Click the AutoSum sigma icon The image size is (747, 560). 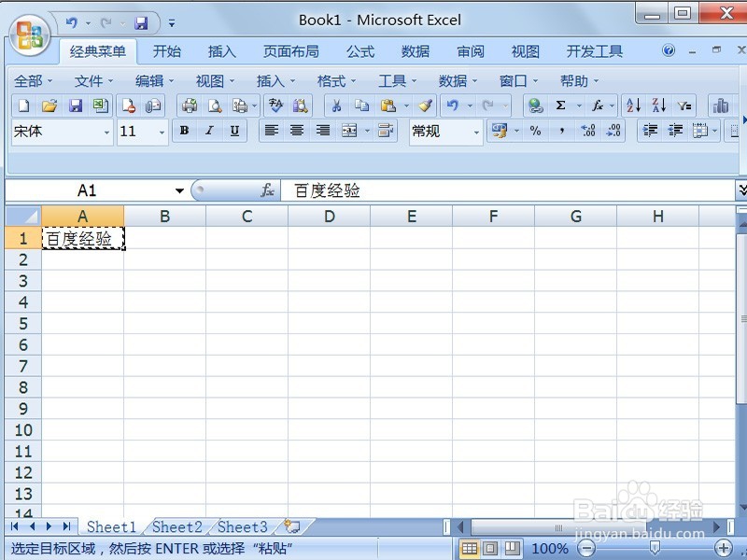(x=561, y=105)
